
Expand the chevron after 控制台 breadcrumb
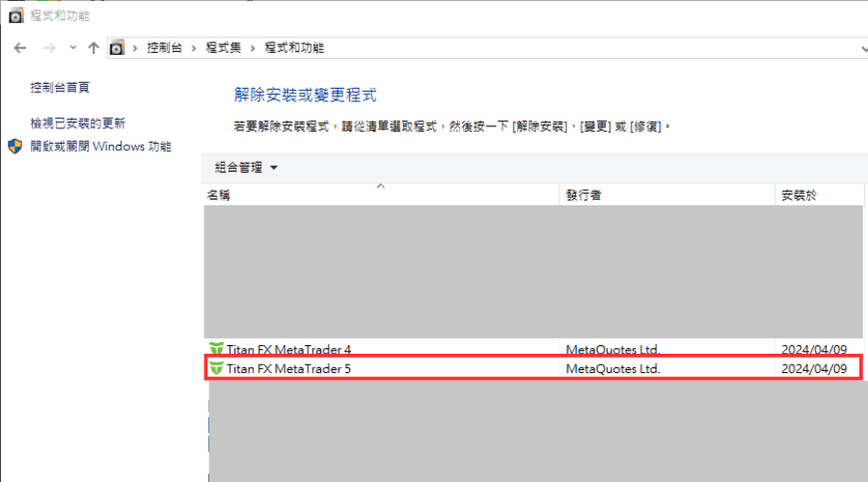pyautogui.click(x=194, y=48)
